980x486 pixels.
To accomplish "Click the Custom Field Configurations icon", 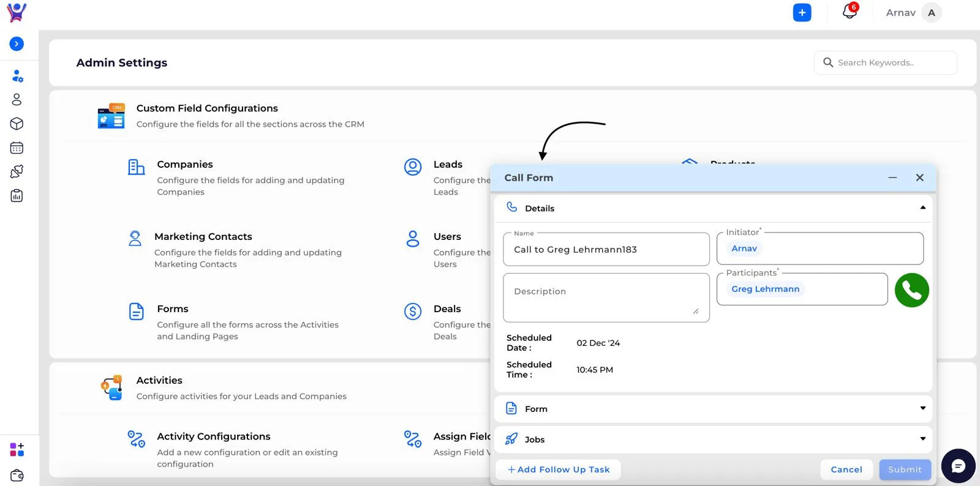I will (111, 116).
